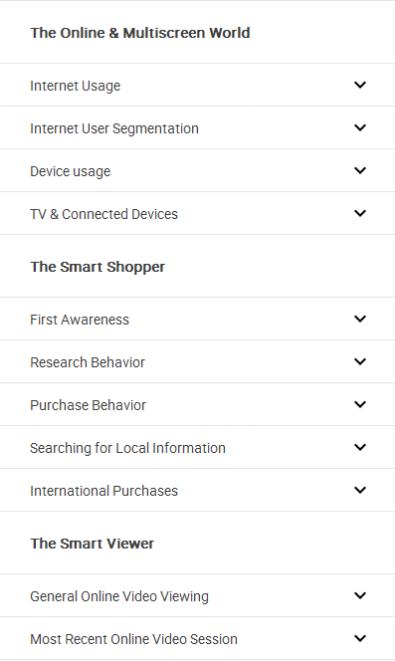Open the Device usage chevron

click(x=360, y=171)
